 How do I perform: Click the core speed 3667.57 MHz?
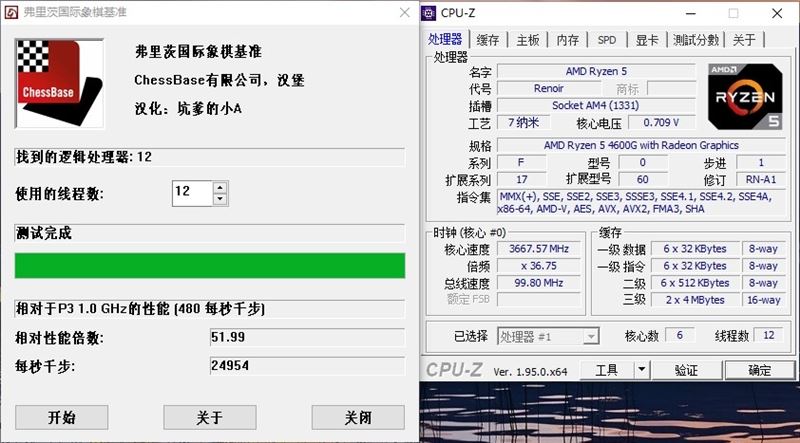pos(539,249)
